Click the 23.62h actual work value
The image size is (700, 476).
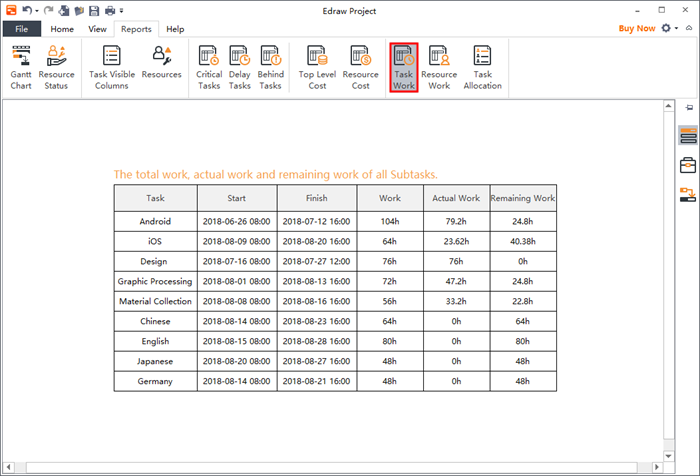click(456, 242)
